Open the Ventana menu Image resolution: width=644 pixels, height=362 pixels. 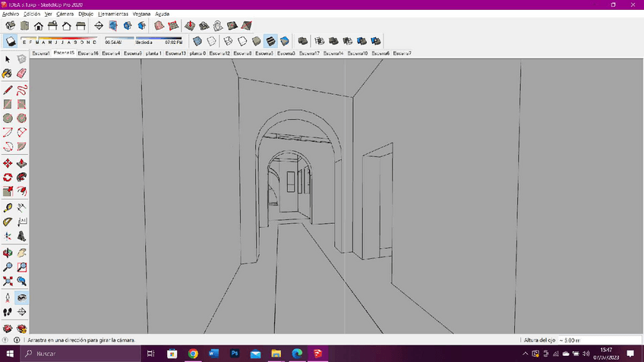tap(141, 14)
